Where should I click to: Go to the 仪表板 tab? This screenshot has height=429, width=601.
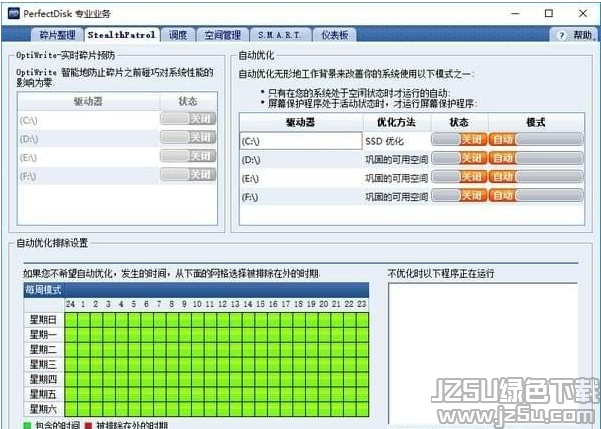(335, 35)
